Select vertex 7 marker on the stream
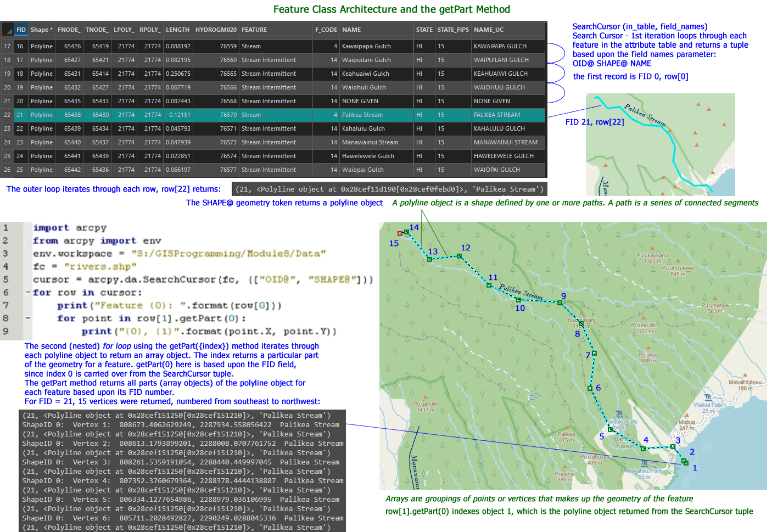This screenshot has height=532, width=783. [x=594, y=353]
